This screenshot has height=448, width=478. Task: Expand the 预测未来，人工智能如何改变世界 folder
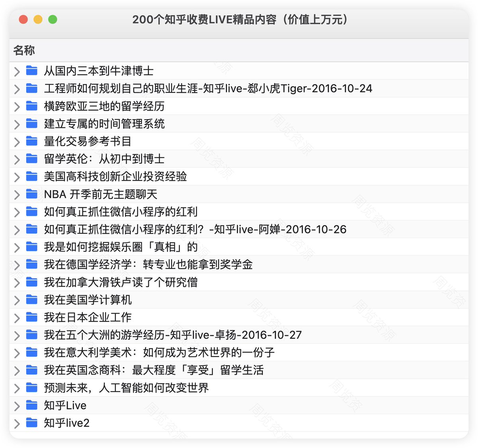[x=17, y=388]
